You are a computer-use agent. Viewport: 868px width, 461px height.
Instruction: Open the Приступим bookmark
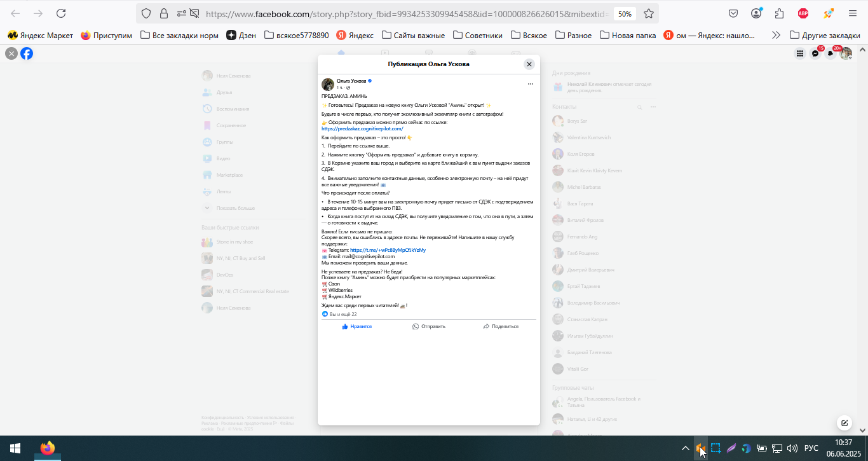(106, 36)
